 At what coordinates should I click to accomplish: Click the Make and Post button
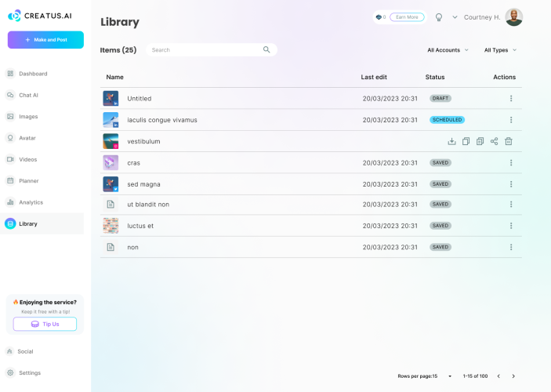tap(45, 40)
